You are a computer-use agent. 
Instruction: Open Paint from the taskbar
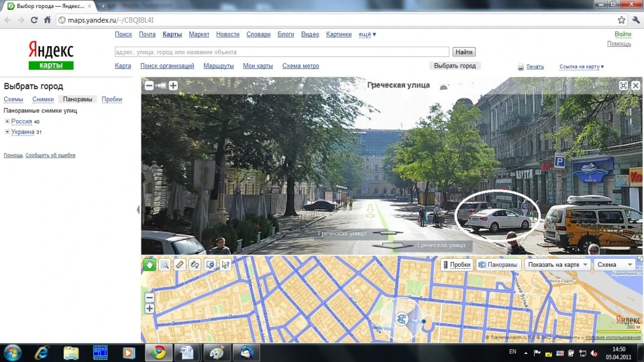point(217,353)
